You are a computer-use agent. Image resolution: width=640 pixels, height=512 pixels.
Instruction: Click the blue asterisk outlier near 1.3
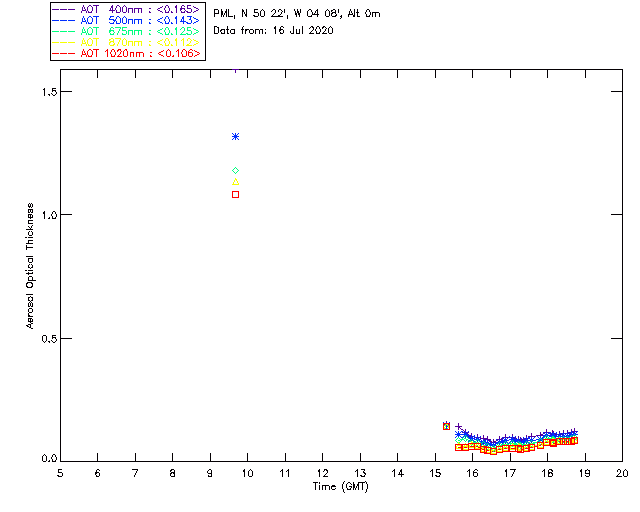pos(235,136)
